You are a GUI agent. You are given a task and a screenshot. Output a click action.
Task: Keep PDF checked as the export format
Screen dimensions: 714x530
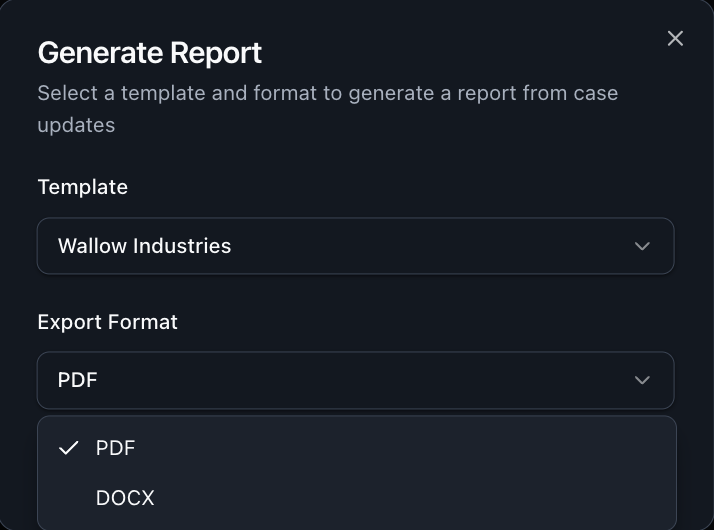pos(116,448)
